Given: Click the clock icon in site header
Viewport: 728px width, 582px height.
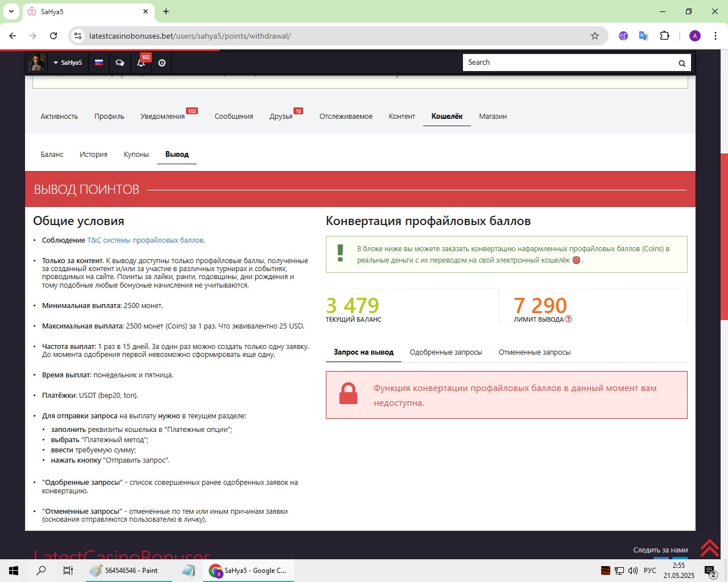Looking at the screenshot, I should [162, 63].
